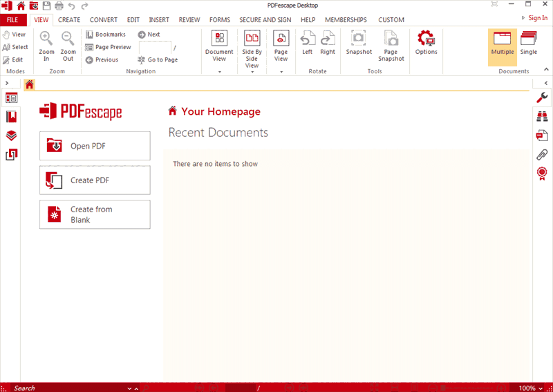Screen dimensions: 553x392
Task: Open the CONVERT ribbon tab
Action: [x=104, y=20]
